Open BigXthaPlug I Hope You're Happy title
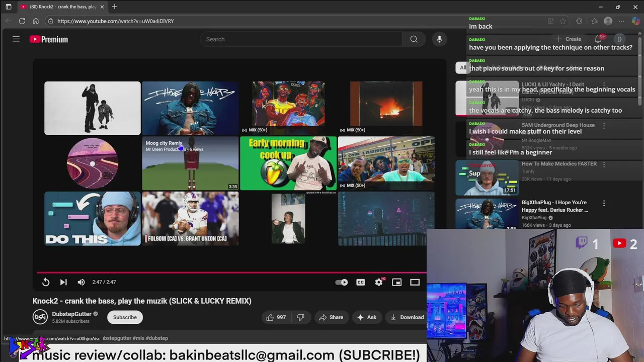Screen dimensions: 644x362 click(x=554, y=206)
